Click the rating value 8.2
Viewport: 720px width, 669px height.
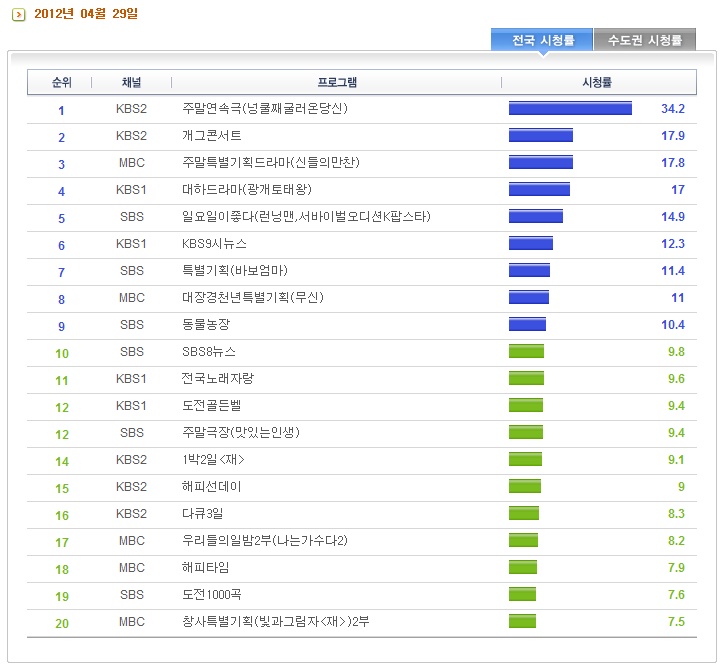click(x=676, y=540)
